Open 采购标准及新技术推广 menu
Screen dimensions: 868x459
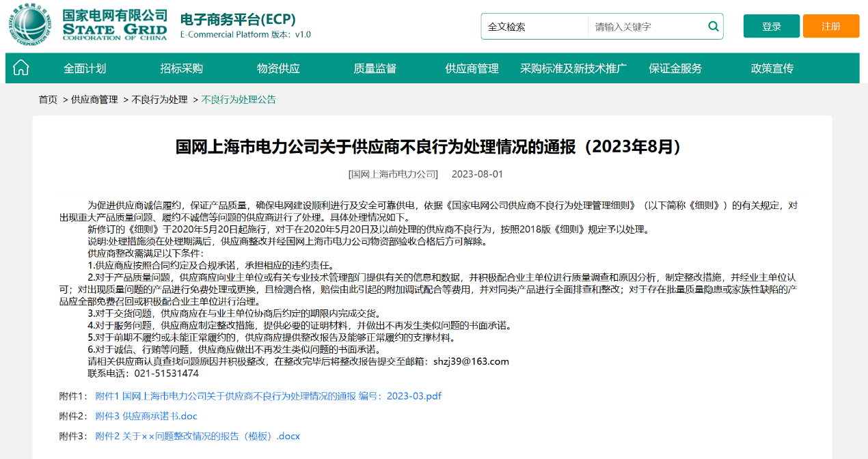coord(573,68)
